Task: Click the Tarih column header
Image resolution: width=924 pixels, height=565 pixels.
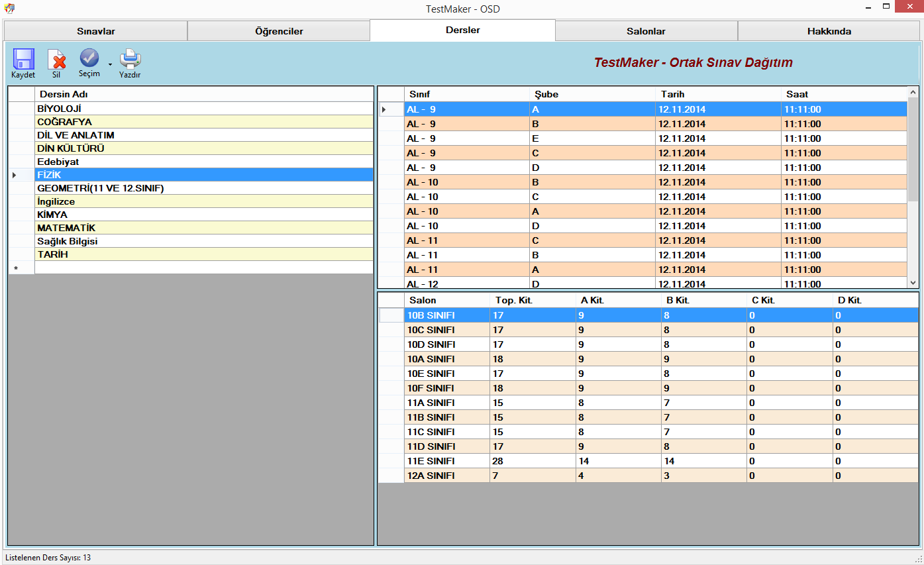Action: (x=718, y=94)
